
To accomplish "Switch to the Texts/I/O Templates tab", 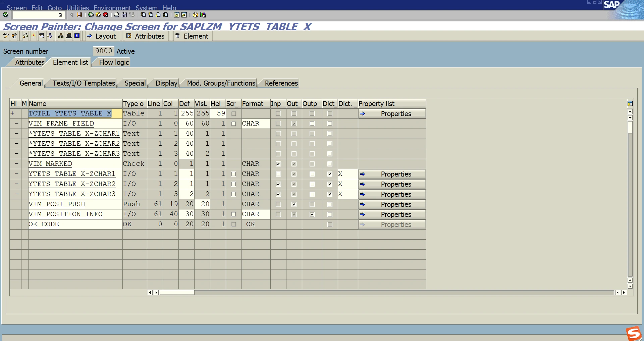I will 84,83.
